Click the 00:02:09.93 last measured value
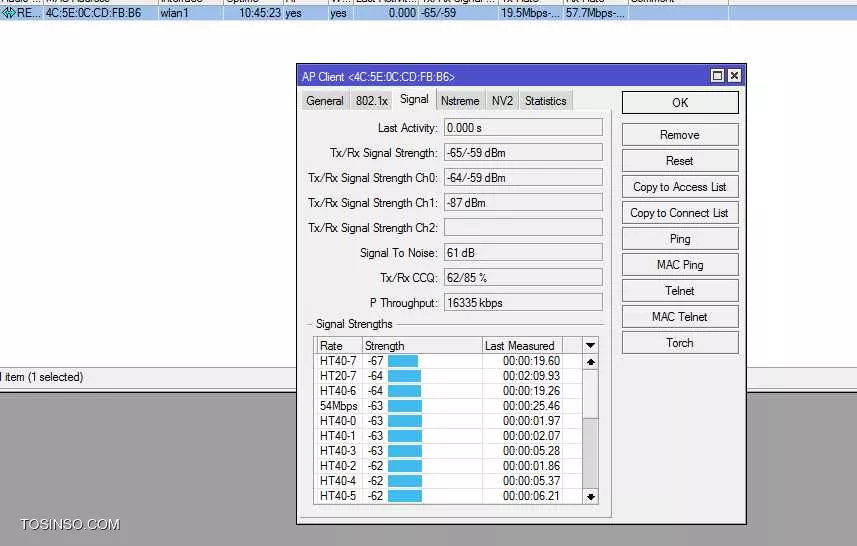Screen dimensions: 857x546 pyautogui.click(x=531, y=375)
